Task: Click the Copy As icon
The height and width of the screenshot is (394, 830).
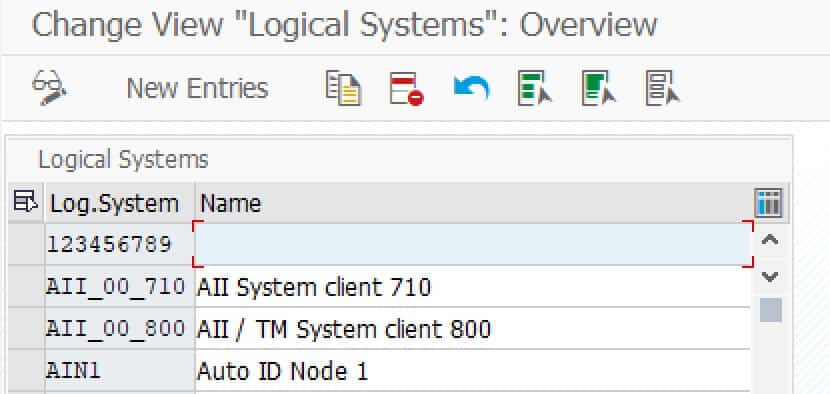Action: pyautogui.click(x=343, y=88)
